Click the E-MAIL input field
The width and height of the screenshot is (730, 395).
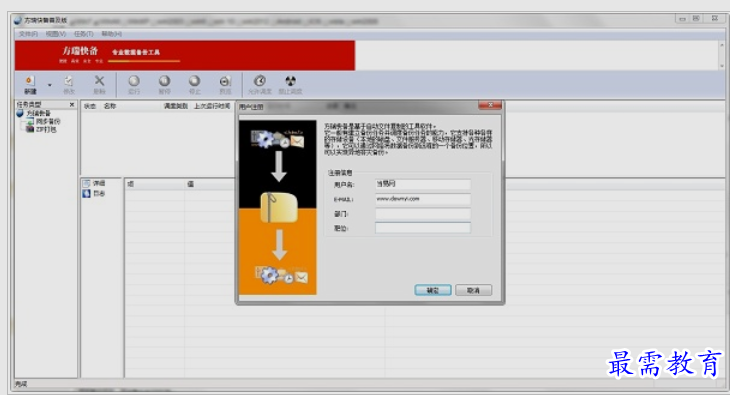[x=423, y=199]
